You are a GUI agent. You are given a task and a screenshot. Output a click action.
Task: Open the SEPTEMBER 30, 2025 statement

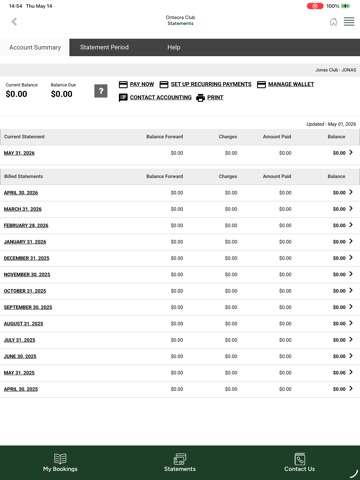28,307
